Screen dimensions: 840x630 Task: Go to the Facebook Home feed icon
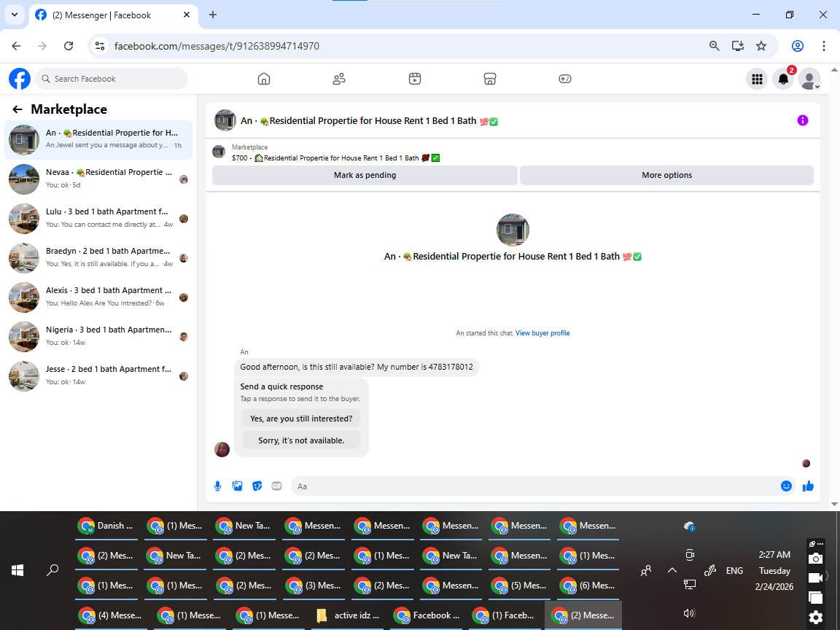coord(263,79)
